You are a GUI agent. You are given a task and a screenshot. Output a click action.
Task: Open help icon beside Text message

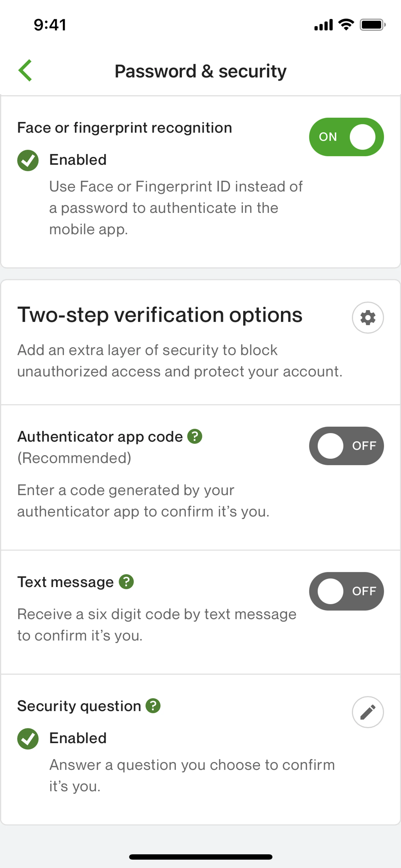click(x=126, y=582)
